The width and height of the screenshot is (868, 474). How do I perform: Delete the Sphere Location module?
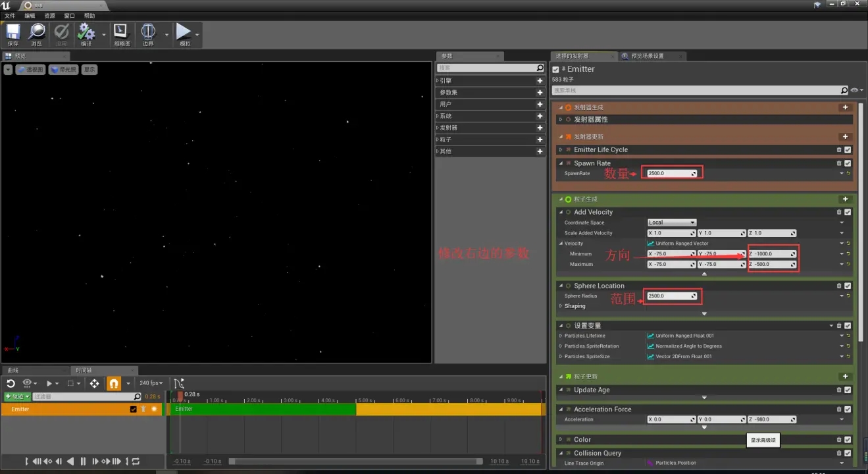tap(839, 286)
